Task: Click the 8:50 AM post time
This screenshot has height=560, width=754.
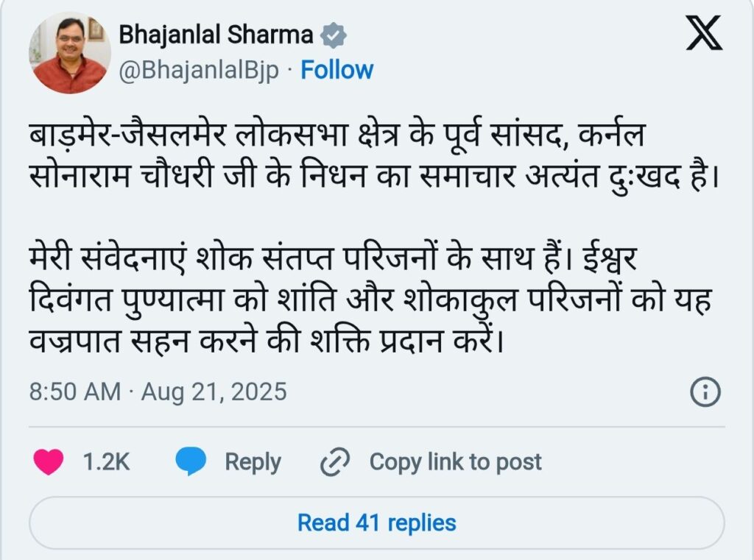Action: point(74,391)
